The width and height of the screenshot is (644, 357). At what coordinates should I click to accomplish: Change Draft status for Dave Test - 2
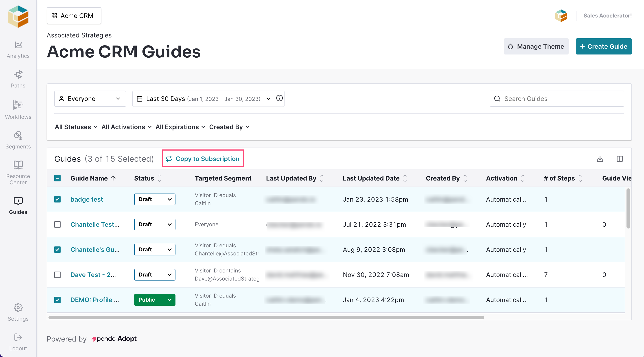pyautogui.click(x=155, y=274)
